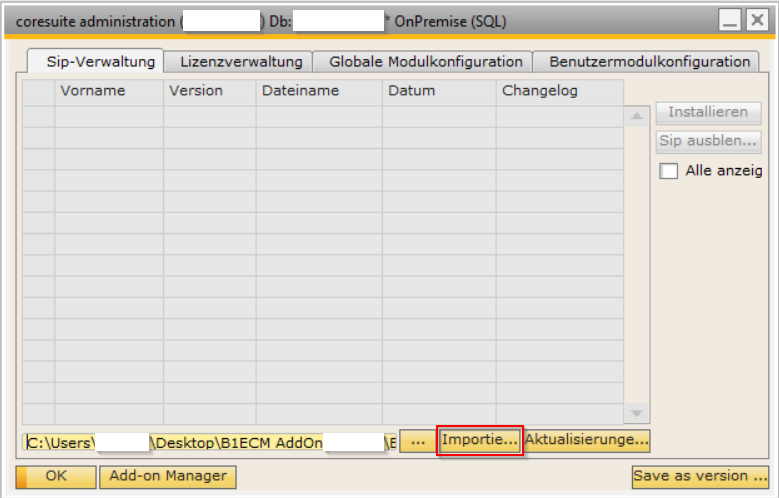Minimize the coresuite administration window
779x498 pixels.
(x=729, y=21)
